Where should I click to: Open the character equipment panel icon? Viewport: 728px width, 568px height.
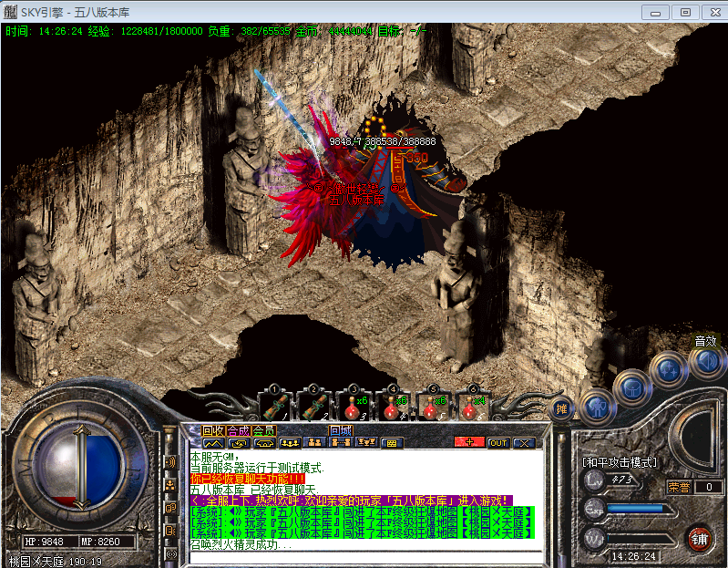coord(598,408)
